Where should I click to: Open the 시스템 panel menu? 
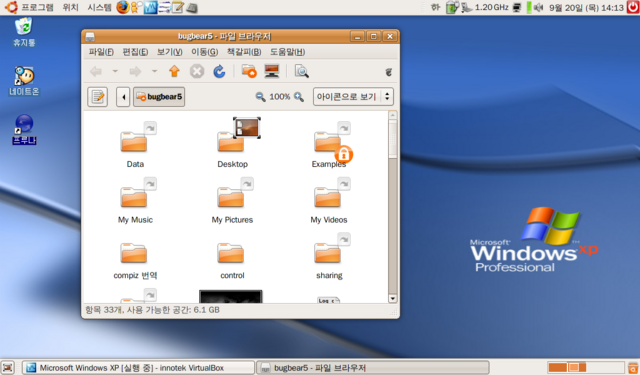click(99, 7)
